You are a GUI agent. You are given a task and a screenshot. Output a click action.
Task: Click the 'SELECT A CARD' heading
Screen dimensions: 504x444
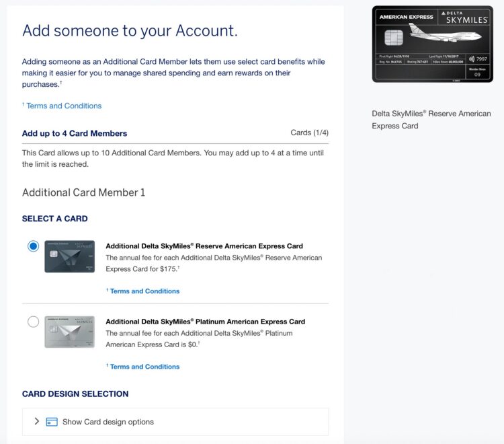click(x=54, y=219)
